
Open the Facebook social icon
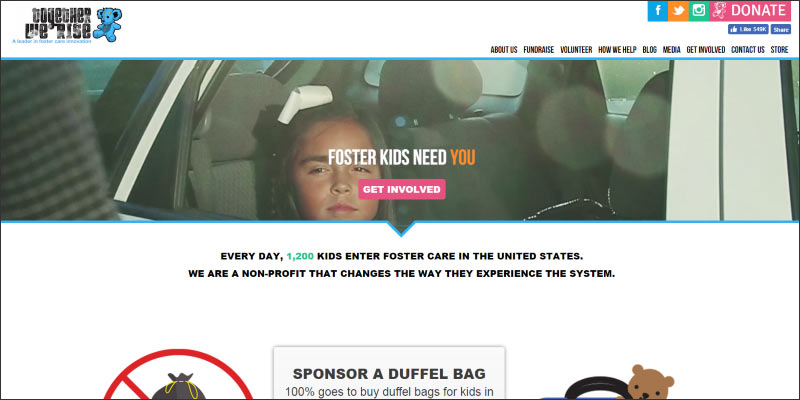[x=658, y=11]
